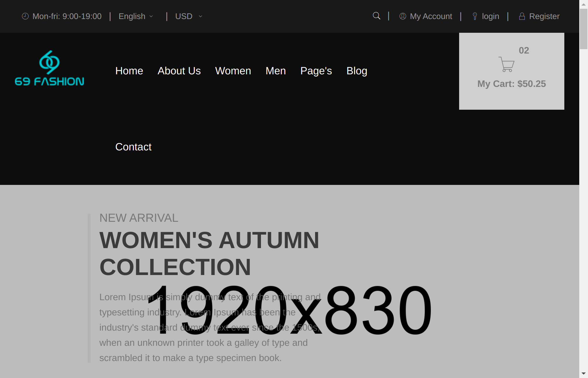
Task: Expand the USD chevron arrow
Action: pos(200,16)
